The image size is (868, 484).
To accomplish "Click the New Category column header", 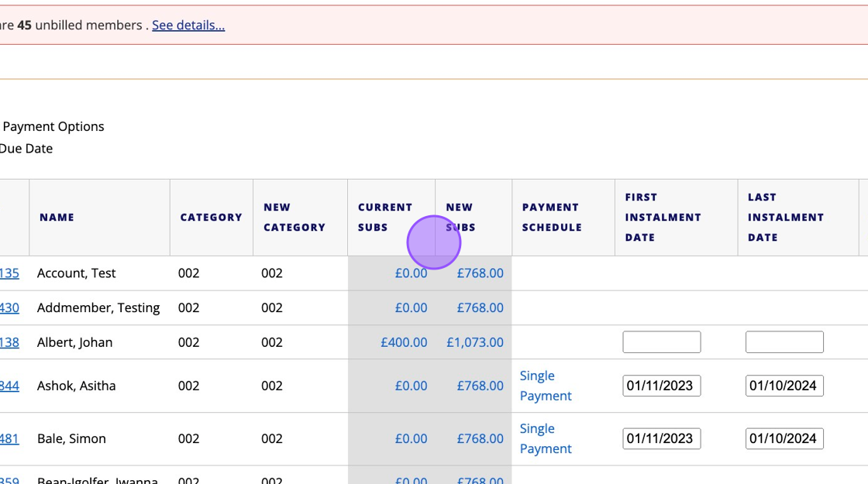I will [x=294, y=218].
